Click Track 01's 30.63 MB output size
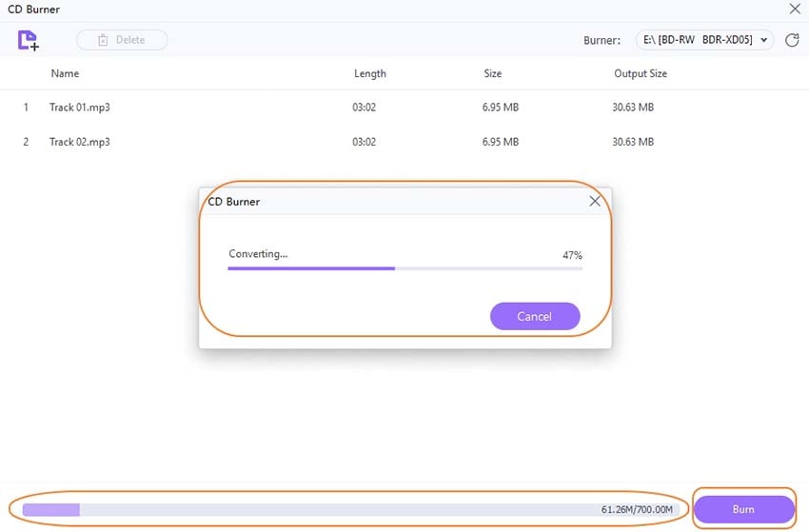Viewport: 809px width, 532px height. tap(633, 108)
